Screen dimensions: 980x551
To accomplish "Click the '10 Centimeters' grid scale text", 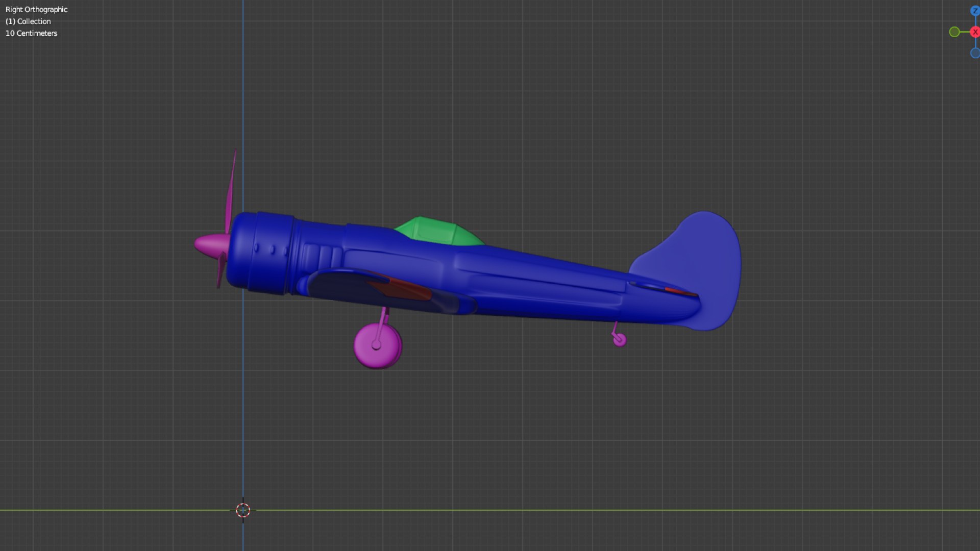I will [x=31, y=33].
